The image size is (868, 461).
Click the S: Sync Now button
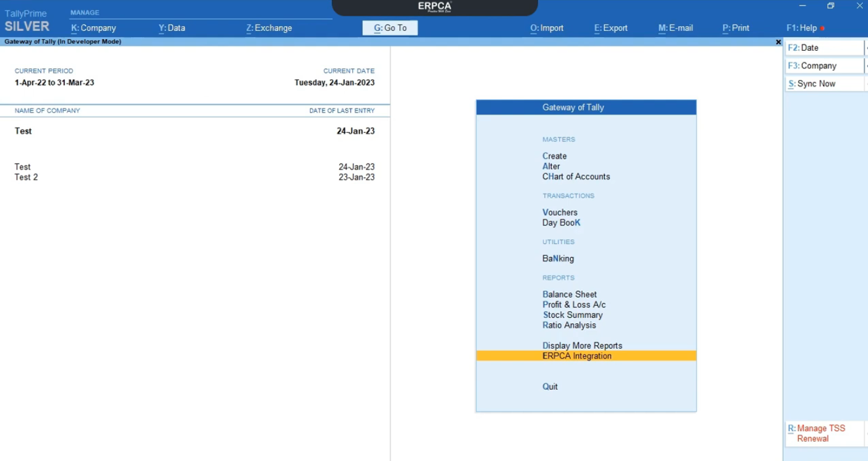coord(825,84)
